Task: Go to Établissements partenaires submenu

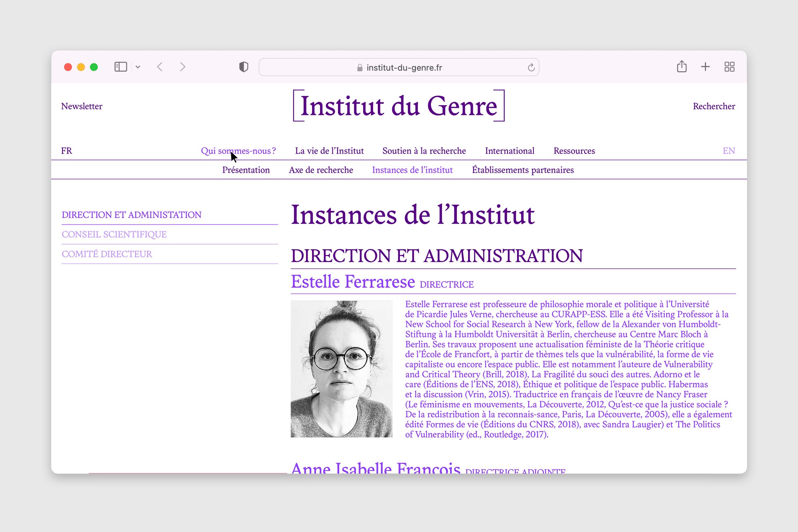Action: pyautogui.click(x=522, y=170)
